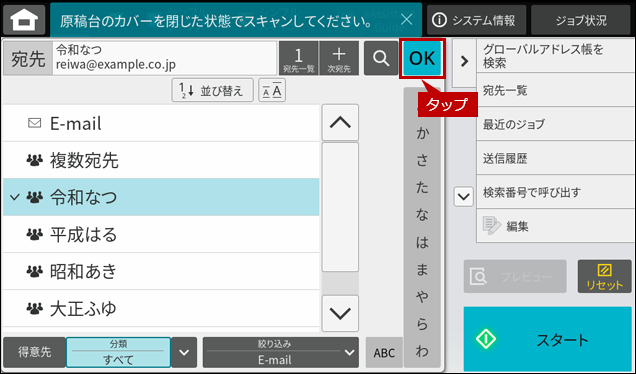Open address edit (編集)
Viewport: 636px width, 374px height.
click(x=555, y=226)
